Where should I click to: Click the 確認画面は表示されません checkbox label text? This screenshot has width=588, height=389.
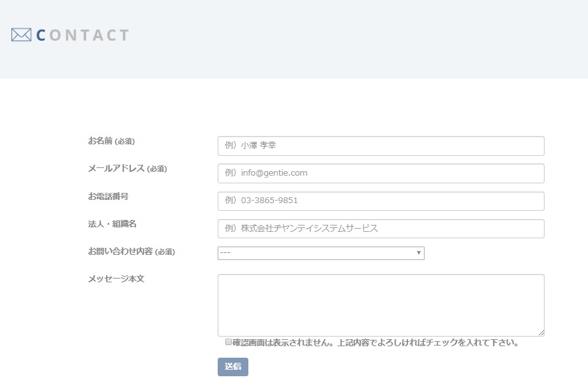pos(375,342)
